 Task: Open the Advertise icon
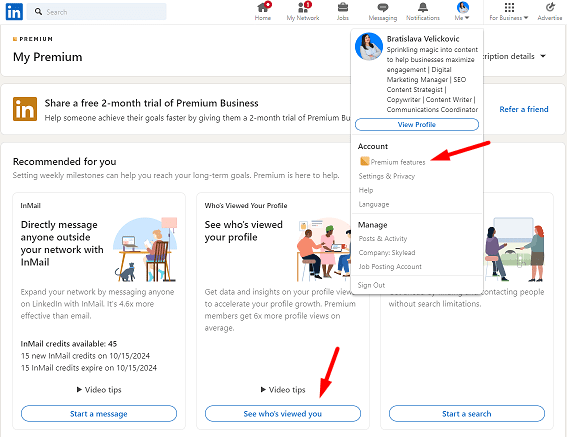coord(550,11)
